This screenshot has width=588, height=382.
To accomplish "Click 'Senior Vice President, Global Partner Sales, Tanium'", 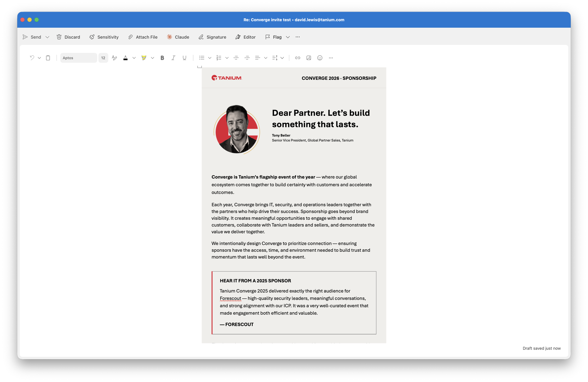I will 313,140.
